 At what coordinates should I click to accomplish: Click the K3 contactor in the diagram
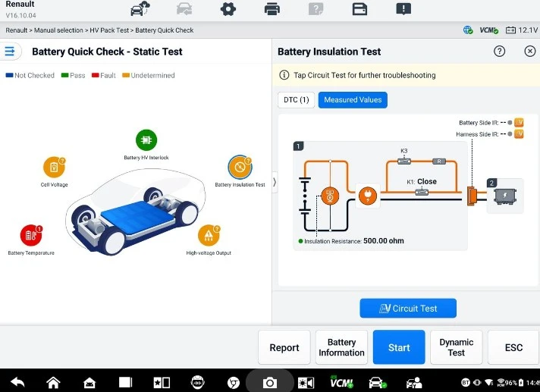[x=404, y=161]
